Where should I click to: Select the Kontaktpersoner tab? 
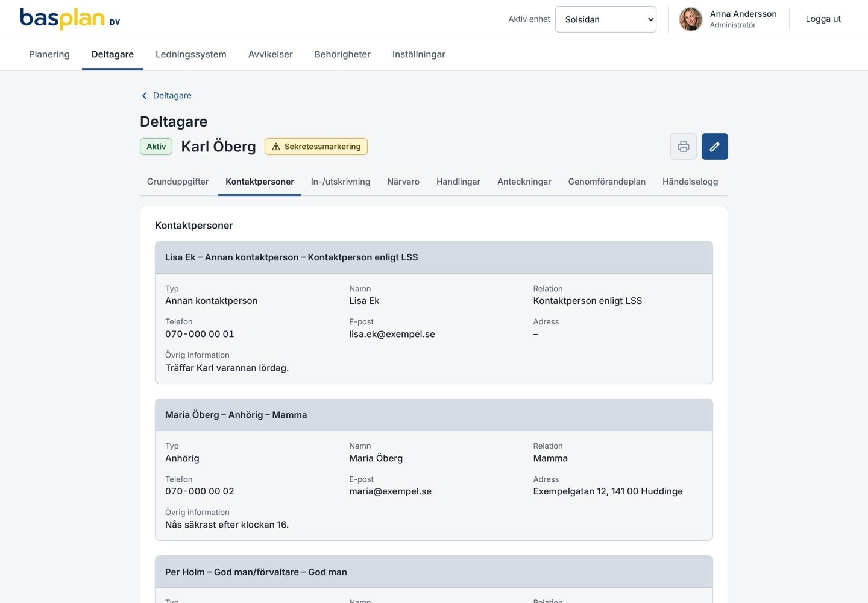pos(260,182)
